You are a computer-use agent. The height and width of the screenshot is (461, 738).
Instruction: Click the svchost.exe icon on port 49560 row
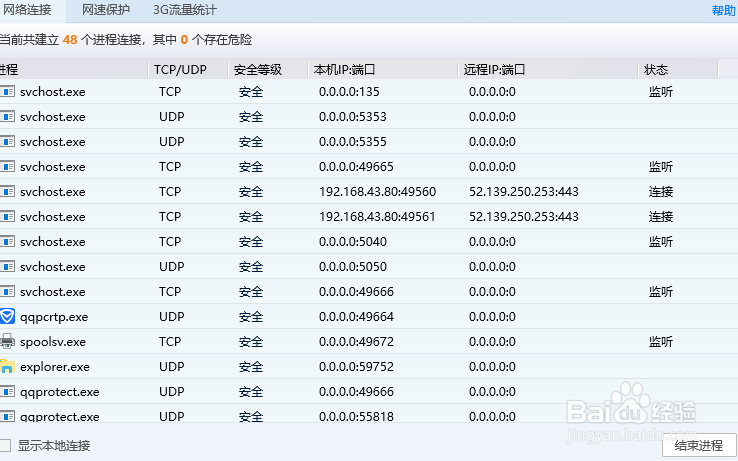click(x=7, y=191)
